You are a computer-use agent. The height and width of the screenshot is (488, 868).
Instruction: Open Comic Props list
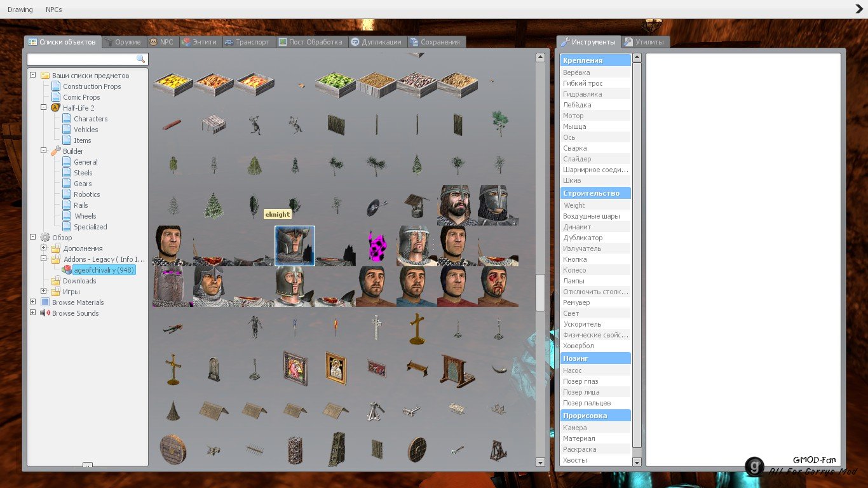coord(81,97)
